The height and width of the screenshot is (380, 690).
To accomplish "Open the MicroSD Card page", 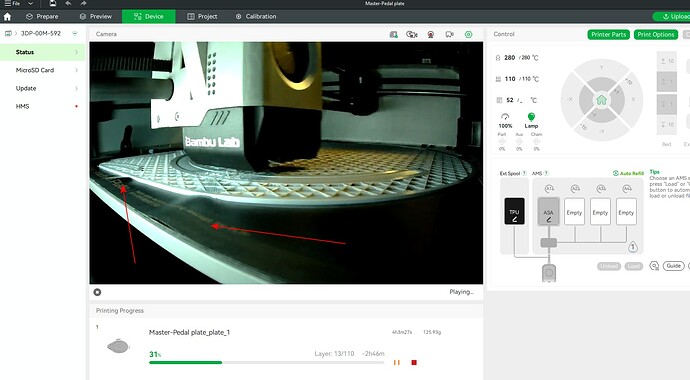I will coord(42,70).
